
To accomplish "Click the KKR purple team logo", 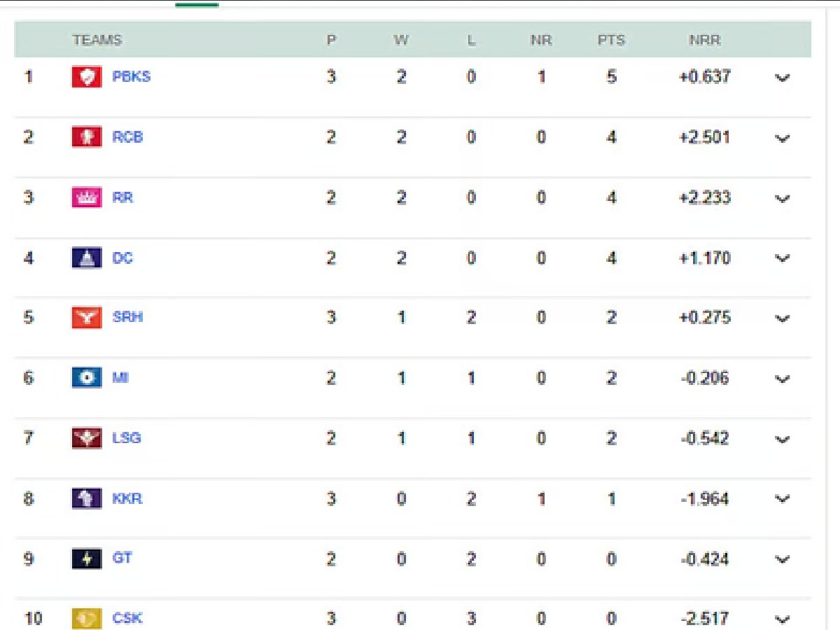I will click(x=87, y=498).
